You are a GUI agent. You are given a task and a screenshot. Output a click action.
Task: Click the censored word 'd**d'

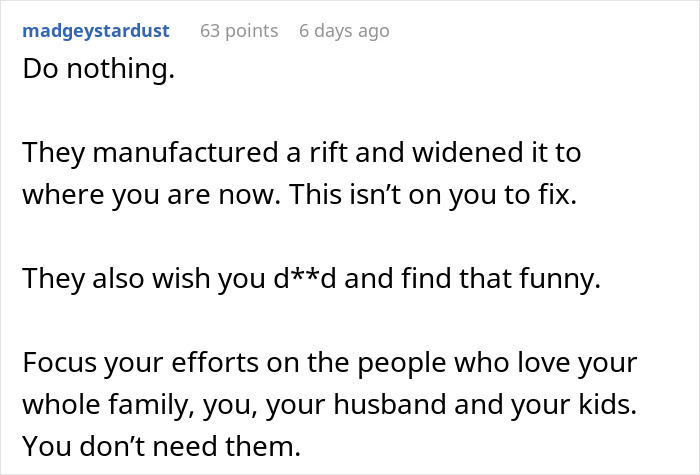(x=304, y=278)
